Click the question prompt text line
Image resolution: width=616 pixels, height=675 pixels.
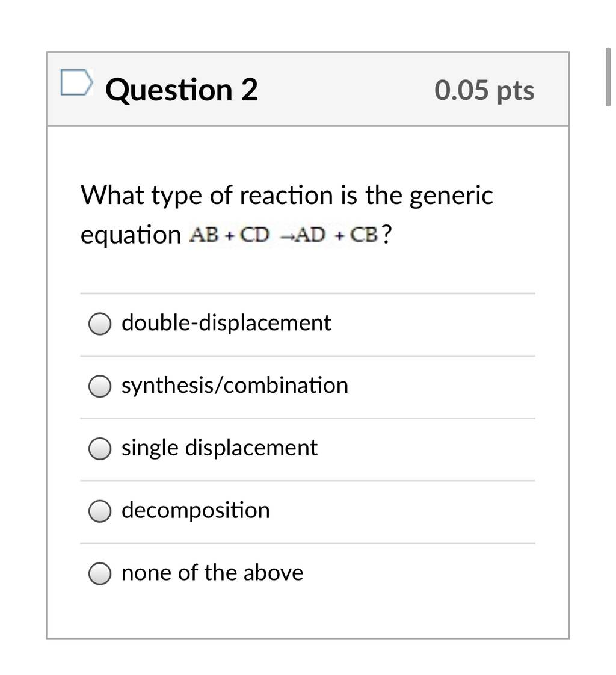pyautogui.click(x=287, y=196)
